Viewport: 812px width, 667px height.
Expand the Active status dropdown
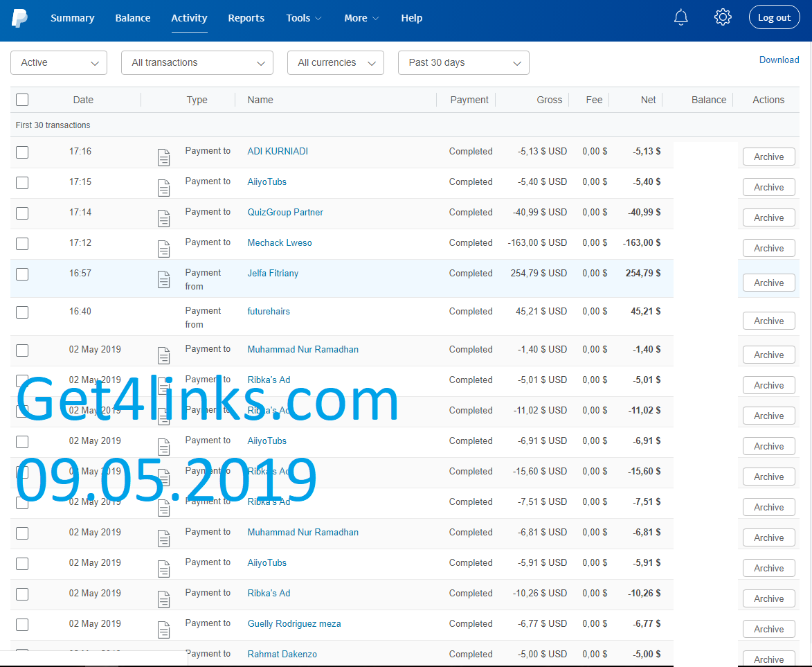(59, 63)
